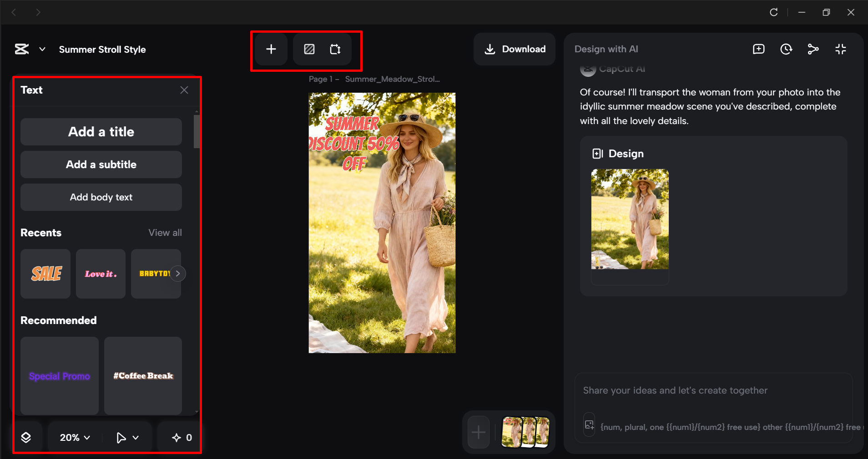View all recent text styles
This screenshot has width=868, height=459.
pyautogui.click(x=165, y=233)
